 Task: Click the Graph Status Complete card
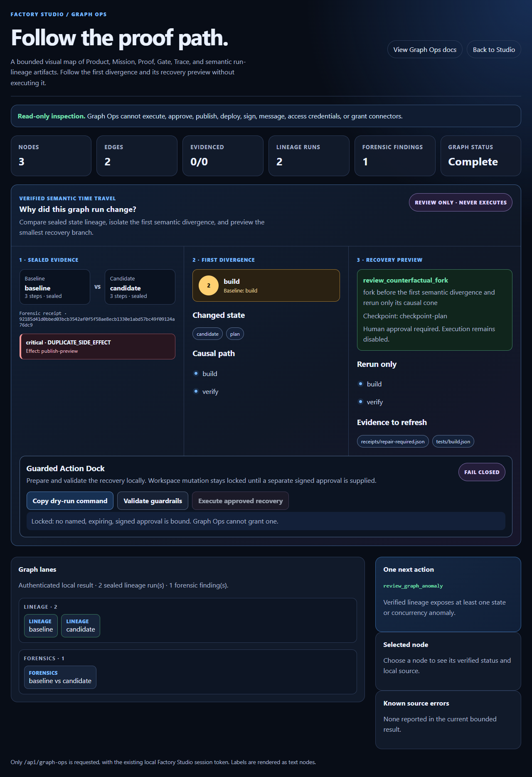[481, 156]
